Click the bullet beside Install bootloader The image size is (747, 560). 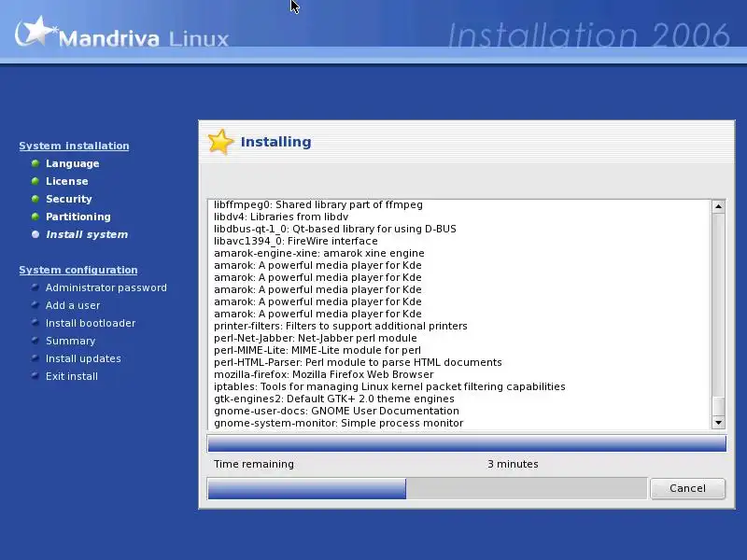(x=35, y=322)
